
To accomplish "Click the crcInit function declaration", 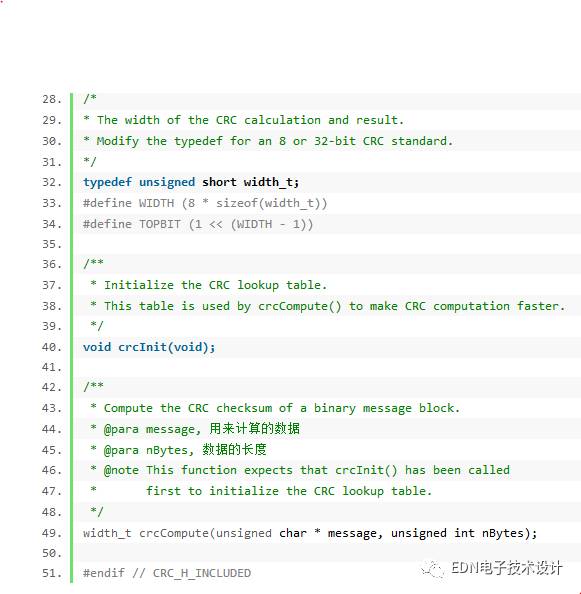I will click(149, 347).
